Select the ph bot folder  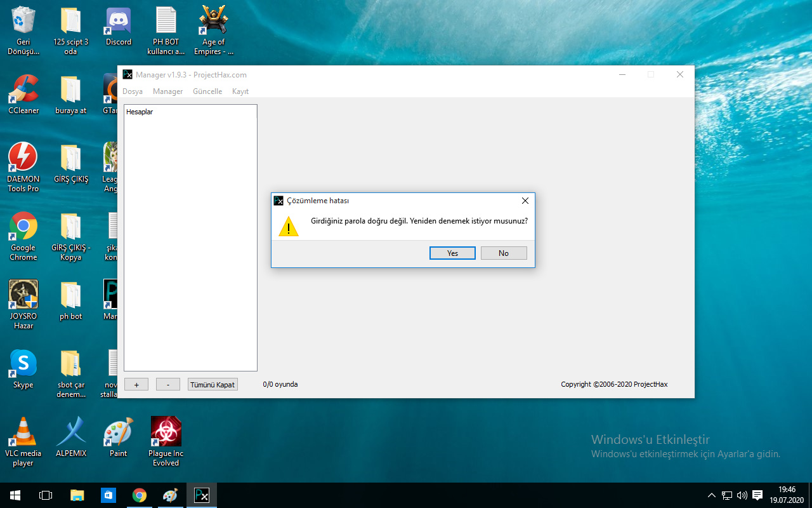click(x=71, y=295)
